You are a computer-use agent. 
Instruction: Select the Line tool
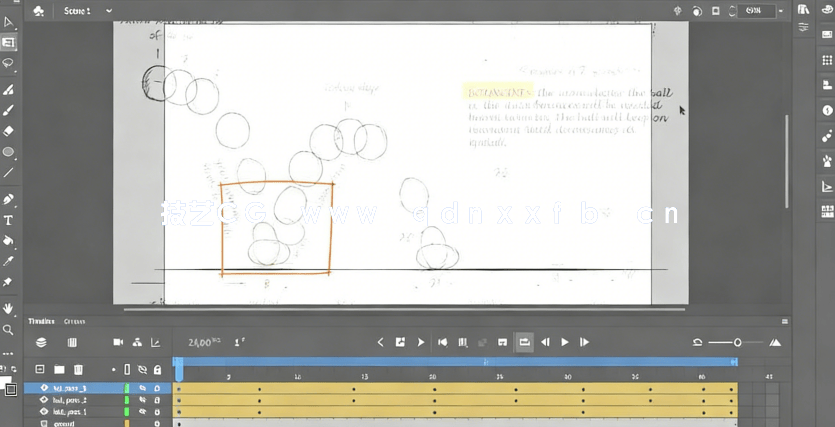8,173
